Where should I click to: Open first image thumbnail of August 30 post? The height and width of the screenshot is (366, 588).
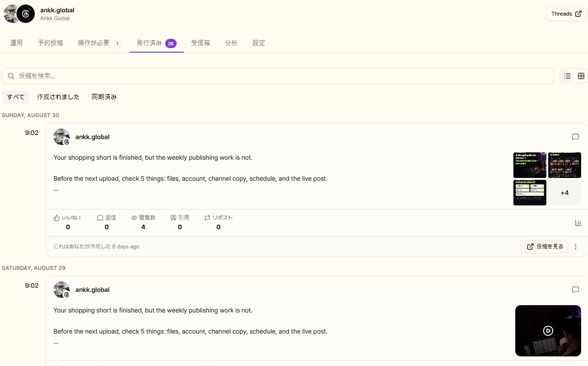click(530, 165)
